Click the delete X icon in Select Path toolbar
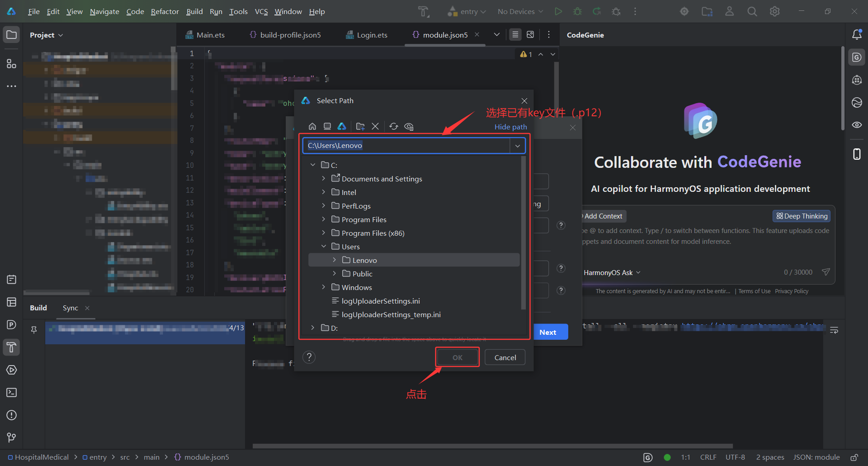This screenshot has width=868, height=466. click(375, 126)
